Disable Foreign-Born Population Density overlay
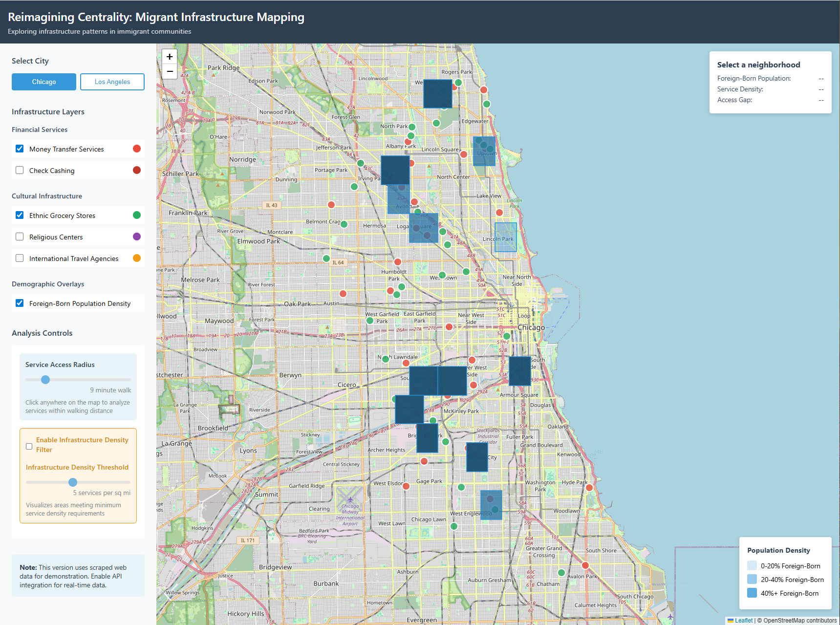The height and width of the screenshot is (625, 840). (20, 303)
